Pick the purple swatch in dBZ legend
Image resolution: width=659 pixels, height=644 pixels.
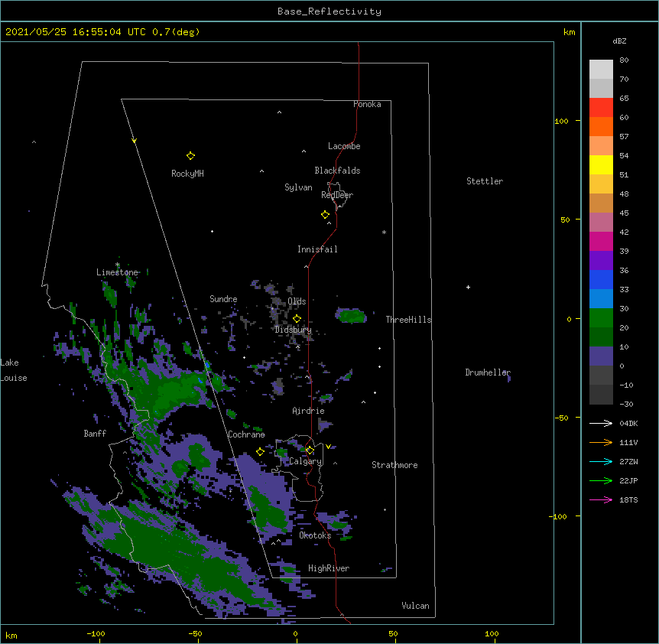(x=601, y=261)
